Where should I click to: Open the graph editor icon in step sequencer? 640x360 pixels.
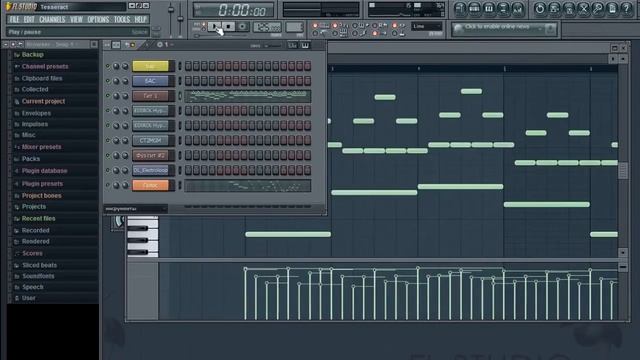coord(292,45)
